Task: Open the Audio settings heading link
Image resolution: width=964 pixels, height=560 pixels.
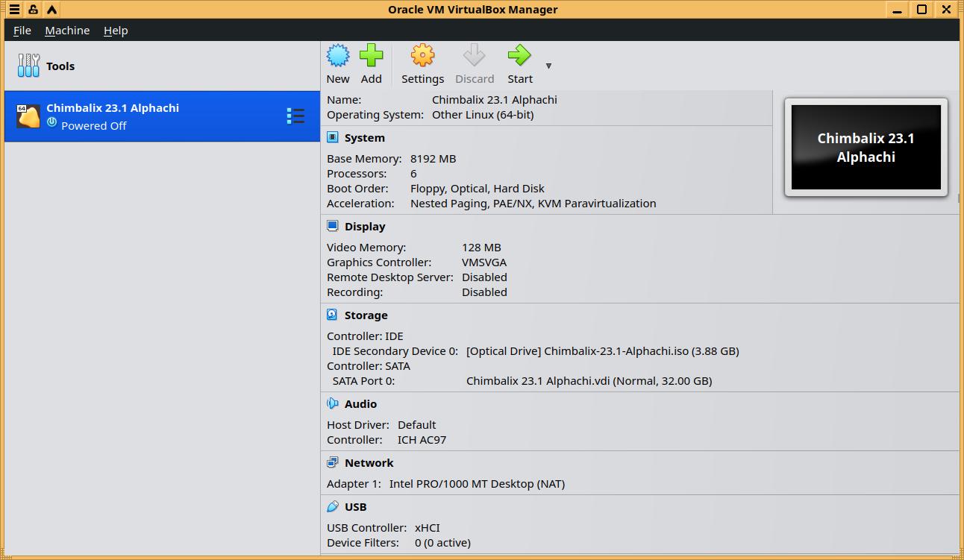Action: [360, 404]
